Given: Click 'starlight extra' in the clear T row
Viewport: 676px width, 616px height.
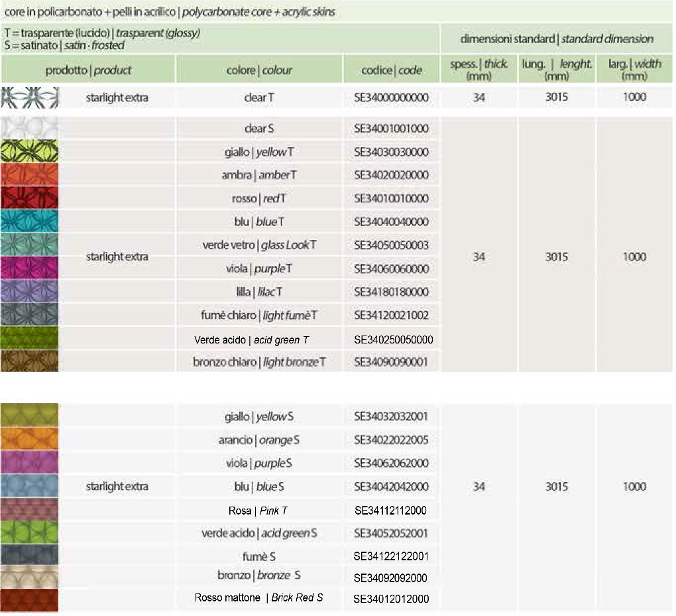Looking at the screenshot, I should [117, 97].
